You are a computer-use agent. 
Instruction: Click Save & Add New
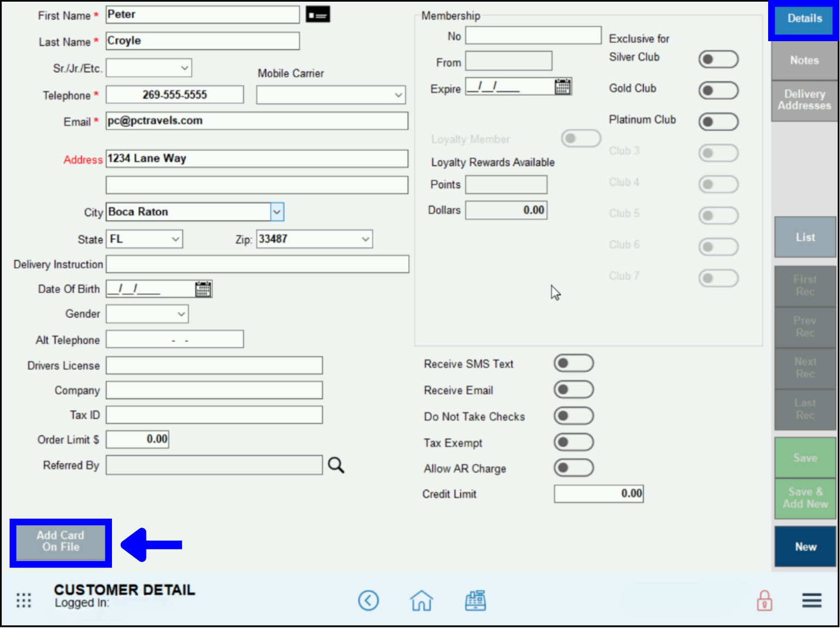pos(804,498)
